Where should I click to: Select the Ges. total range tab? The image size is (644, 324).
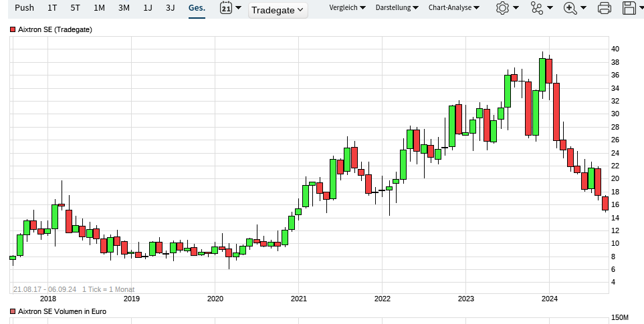pyautogui.click(x=197, y=8)
